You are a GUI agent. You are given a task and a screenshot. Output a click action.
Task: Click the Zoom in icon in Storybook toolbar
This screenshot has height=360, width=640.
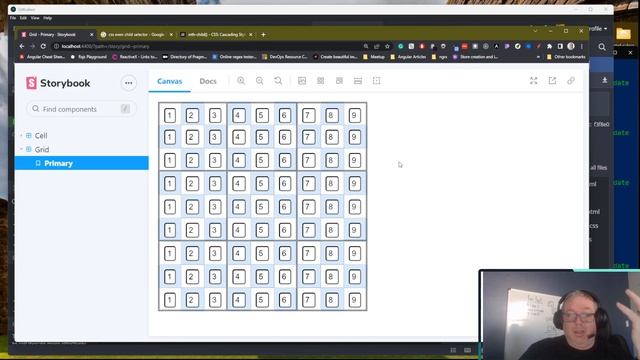point(241,81)
